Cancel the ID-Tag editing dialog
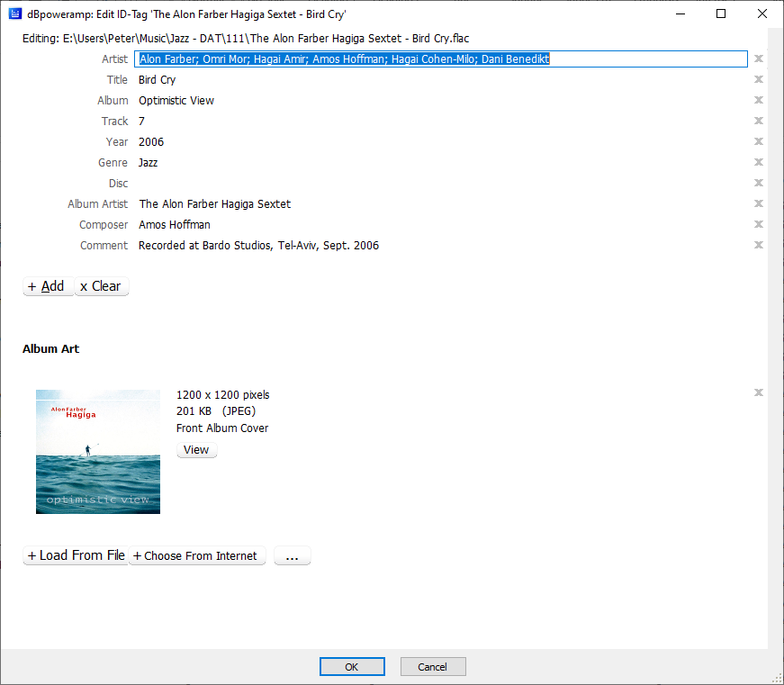 coord(432,667)
